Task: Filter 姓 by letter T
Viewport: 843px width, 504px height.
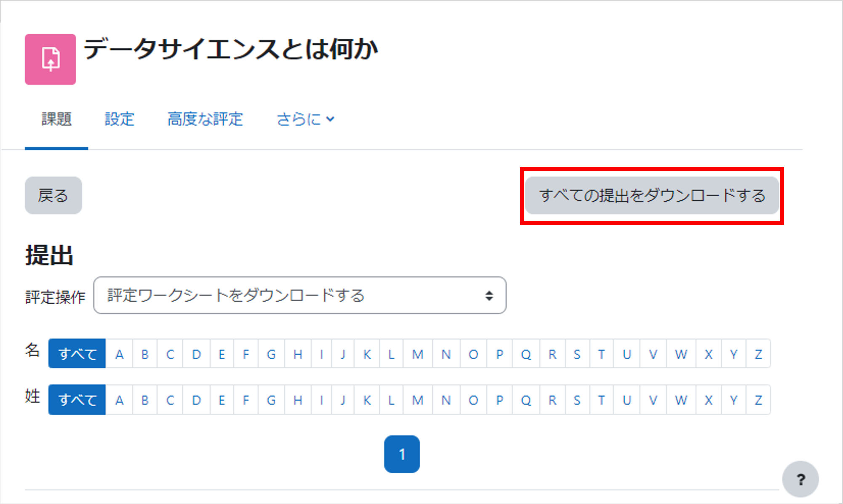Action: (x=601, y=399)
